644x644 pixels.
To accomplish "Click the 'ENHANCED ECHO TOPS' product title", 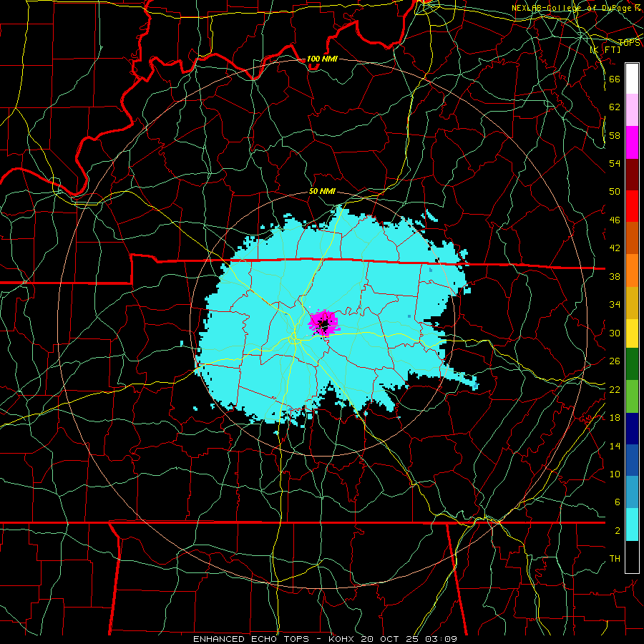I will pyautogui.click(x=250, y=639).
